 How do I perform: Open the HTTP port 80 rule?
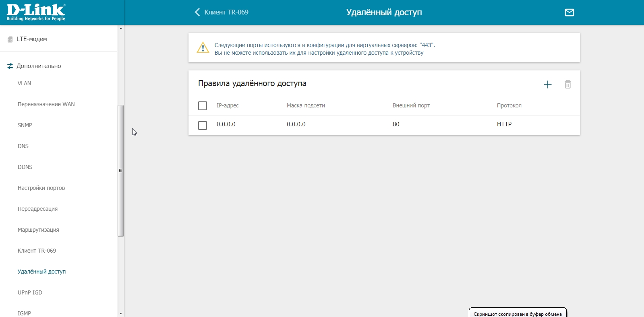point(396,125)
